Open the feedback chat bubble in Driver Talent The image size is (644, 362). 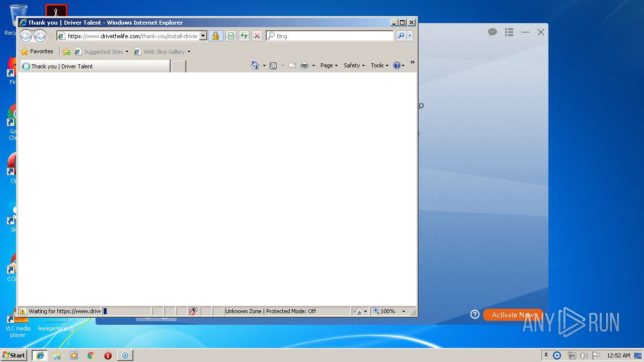click(x=493, y=32)
